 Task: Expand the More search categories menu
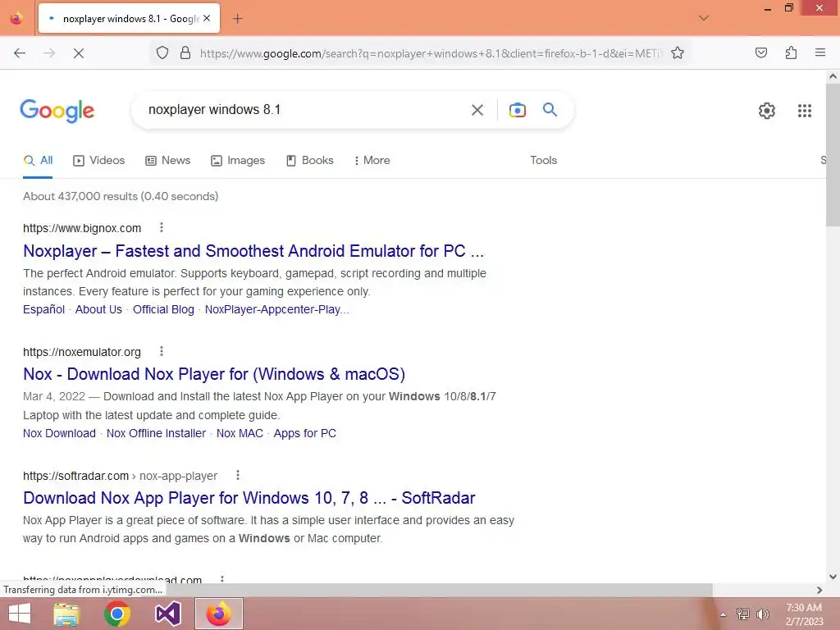pos(372,160)
